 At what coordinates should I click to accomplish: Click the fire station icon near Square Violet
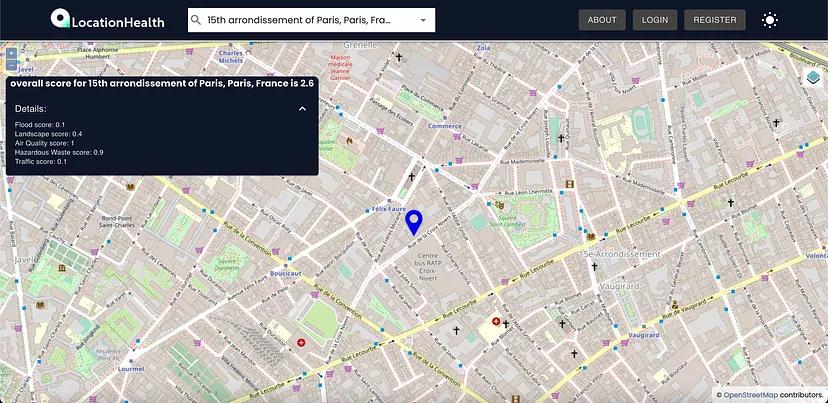[x=349, y=141]
